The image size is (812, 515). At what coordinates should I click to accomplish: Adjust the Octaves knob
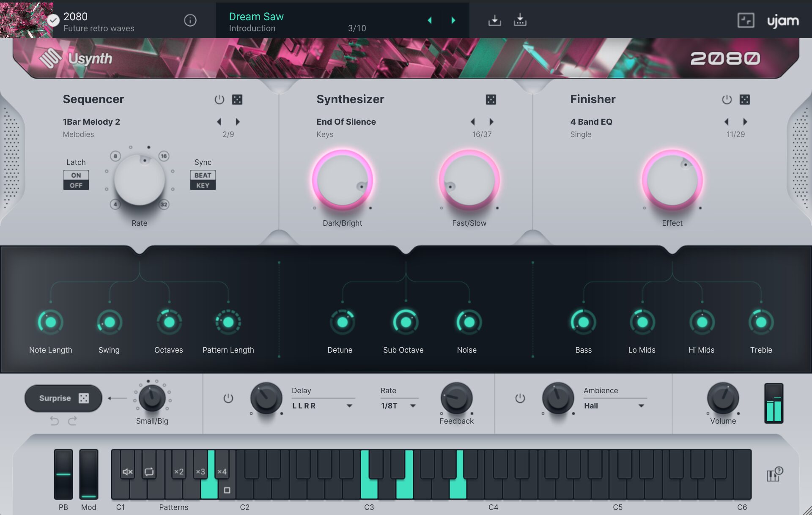point(169,322)
